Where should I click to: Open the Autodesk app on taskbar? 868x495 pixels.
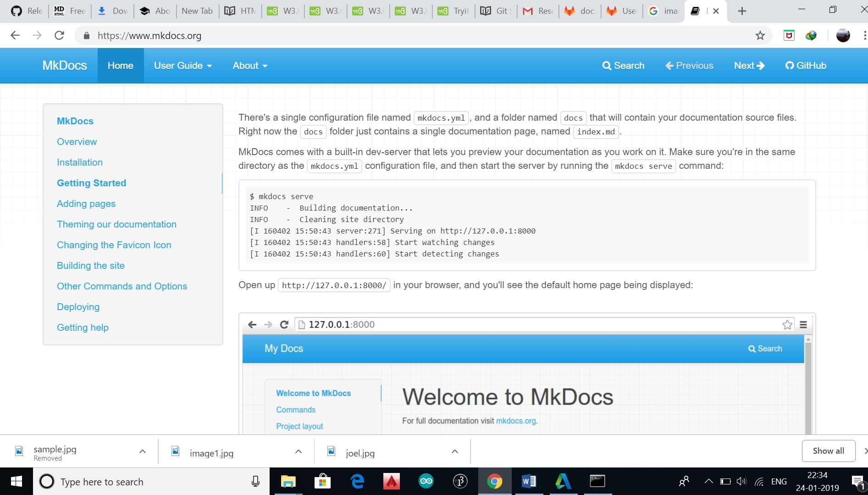pyautogui.click(x=563, y=481)
